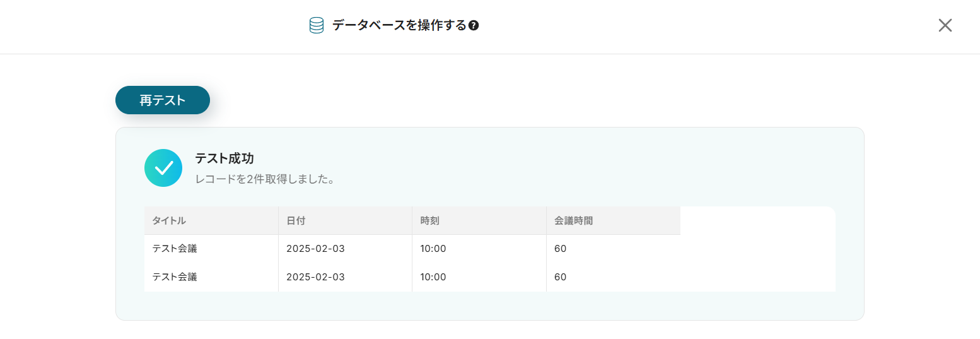Click the タイトル column header
The image size is (980, 339).
click(169, 221)
